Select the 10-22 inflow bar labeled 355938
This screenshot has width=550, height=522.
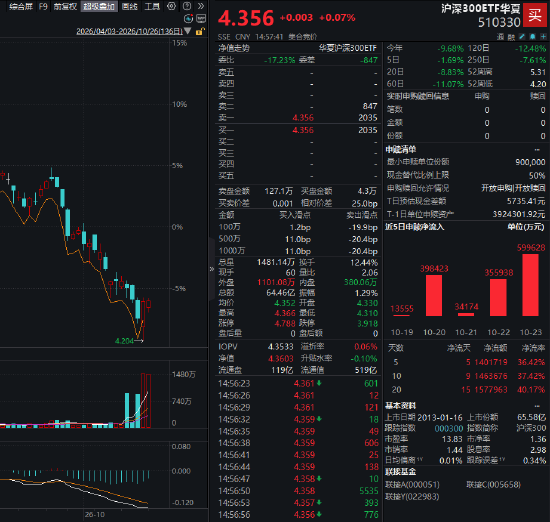coord(498,298)
